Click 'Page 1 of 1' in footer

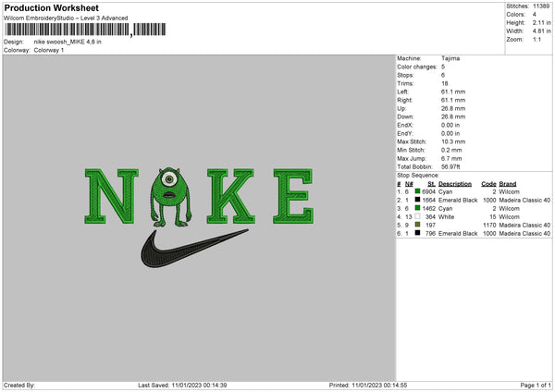(536, 385)
